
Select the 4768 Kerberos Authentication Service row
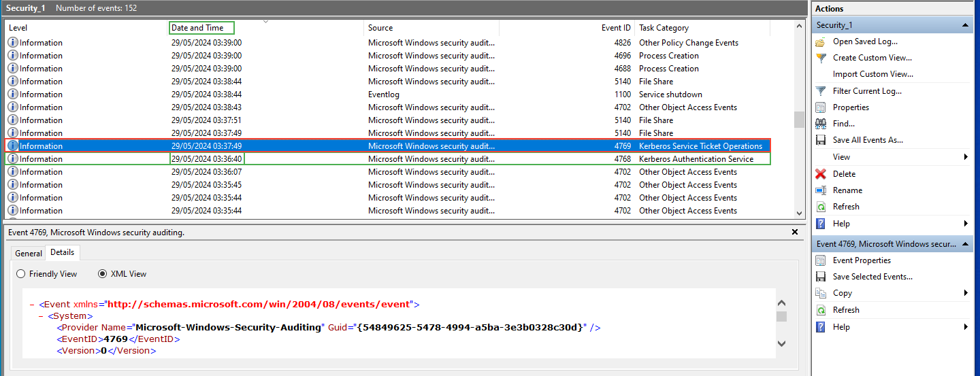pyautogui.click(x=388, y=159)
